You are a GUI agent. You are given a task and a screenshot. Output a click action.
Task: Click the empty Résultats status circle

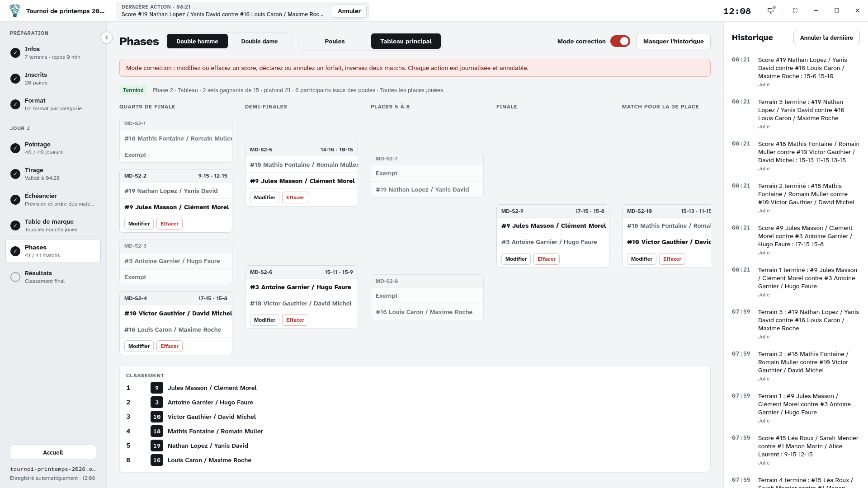(15, 277)
